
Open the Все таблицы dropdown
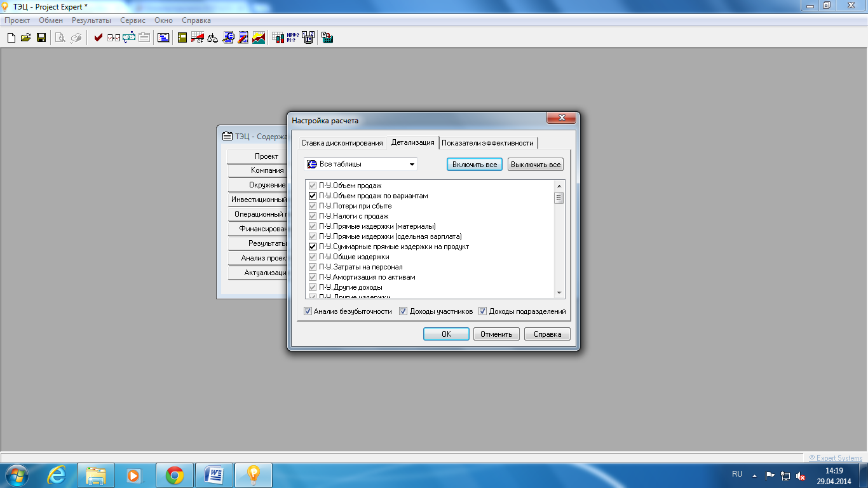(360, 164)
